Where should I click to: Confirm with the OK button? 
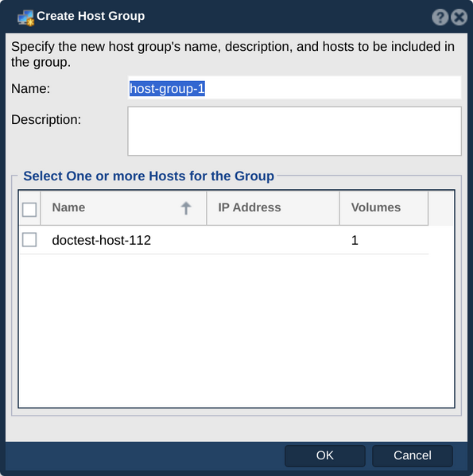coord(325,455)
